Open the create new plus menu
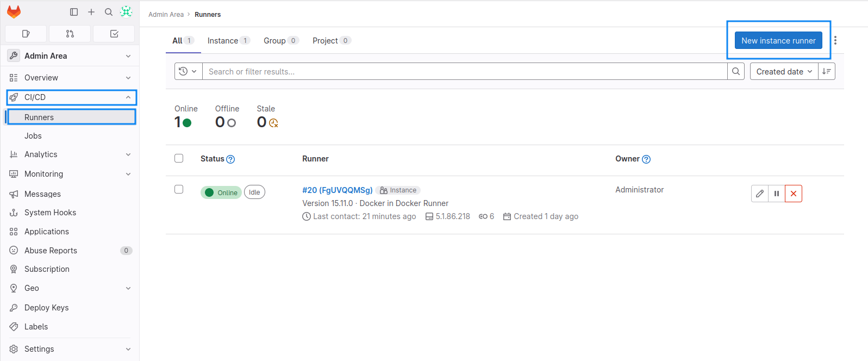 [91, 12]
